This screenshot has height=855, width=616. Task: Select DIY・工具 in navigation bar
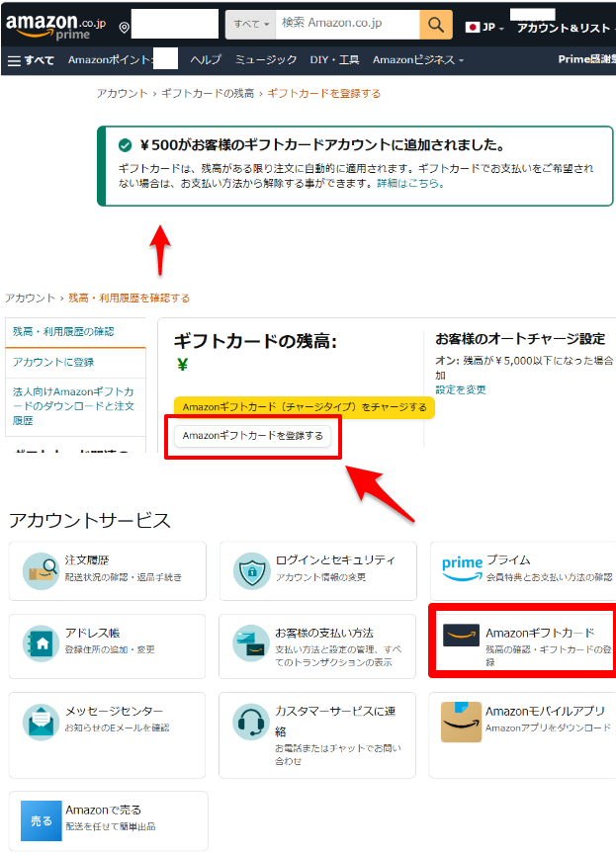[334, 60]
